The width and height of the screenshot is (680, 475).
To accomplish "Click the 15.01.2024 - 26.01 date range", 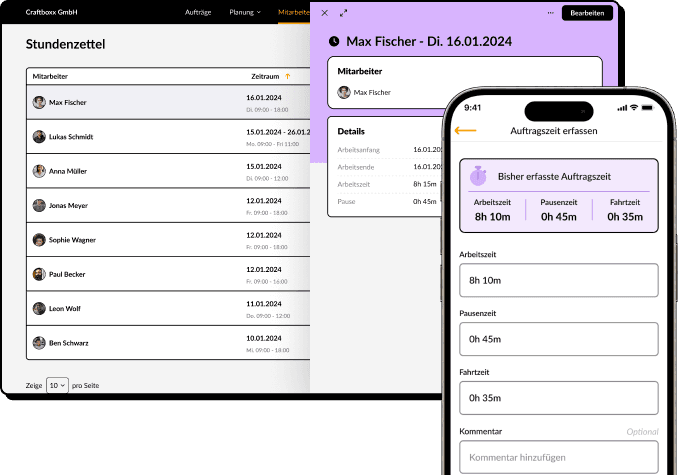I will point(278,132).
